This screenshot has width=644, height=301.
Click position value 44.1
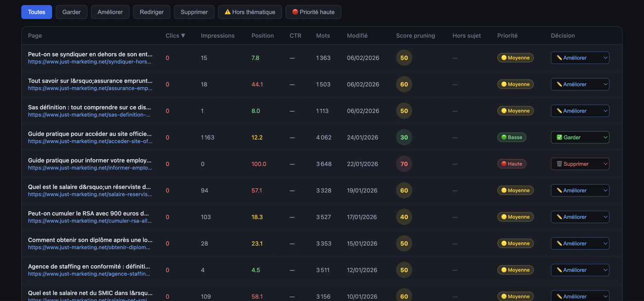(257, 85)
